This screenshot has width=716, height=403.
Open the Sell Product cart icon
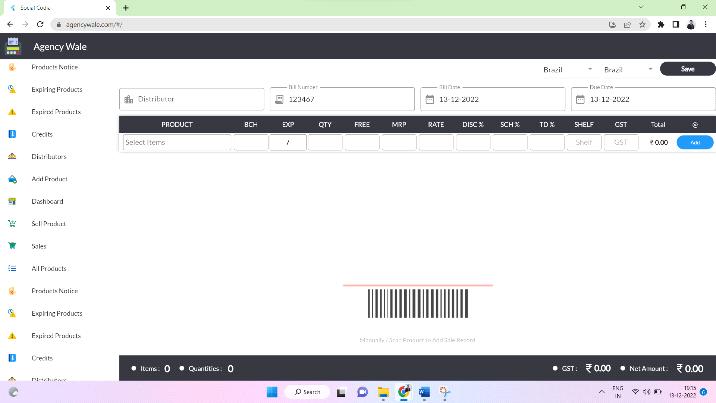pos(12,224)
